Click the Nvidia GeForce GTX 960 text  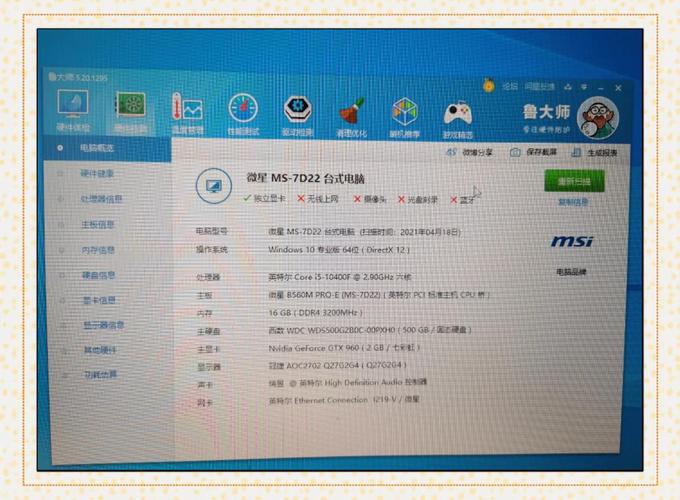[x=344, y=348]
